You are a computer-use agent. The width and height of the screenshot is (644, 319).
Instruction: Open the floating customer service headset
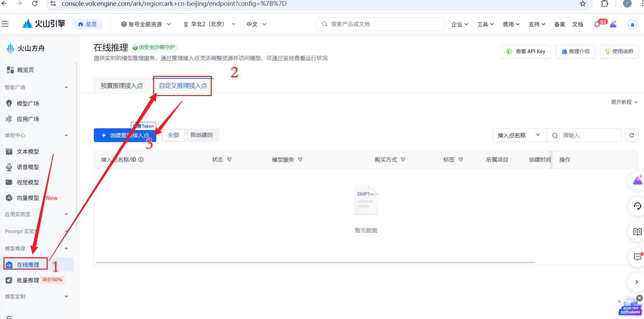click(637, 206)
